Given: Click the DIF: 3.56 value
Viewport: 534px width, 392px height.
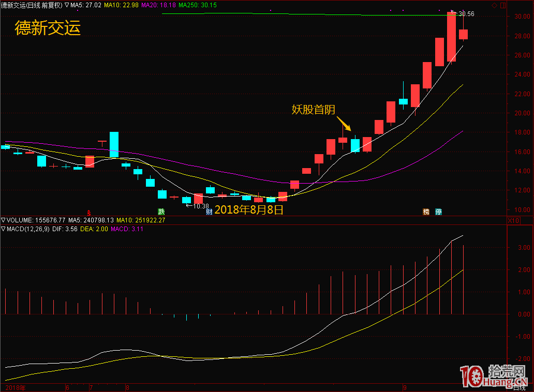Looking at the screenshot, I should pyautogui.click(x=65, y=229).
